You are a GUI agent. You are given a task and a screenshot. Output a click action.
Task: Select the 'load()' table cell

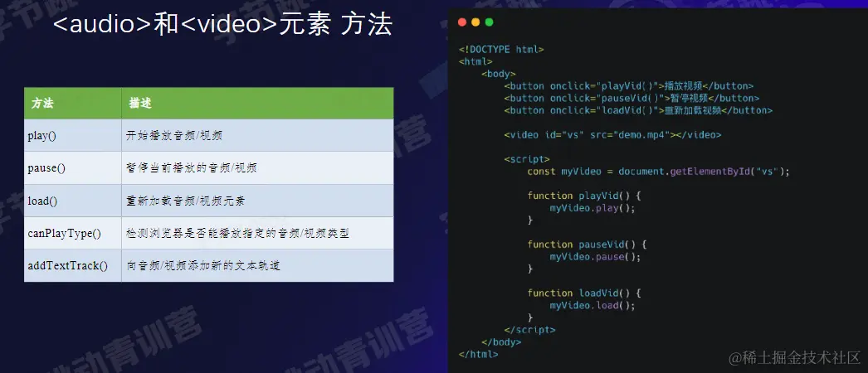(x=72, y=201)
